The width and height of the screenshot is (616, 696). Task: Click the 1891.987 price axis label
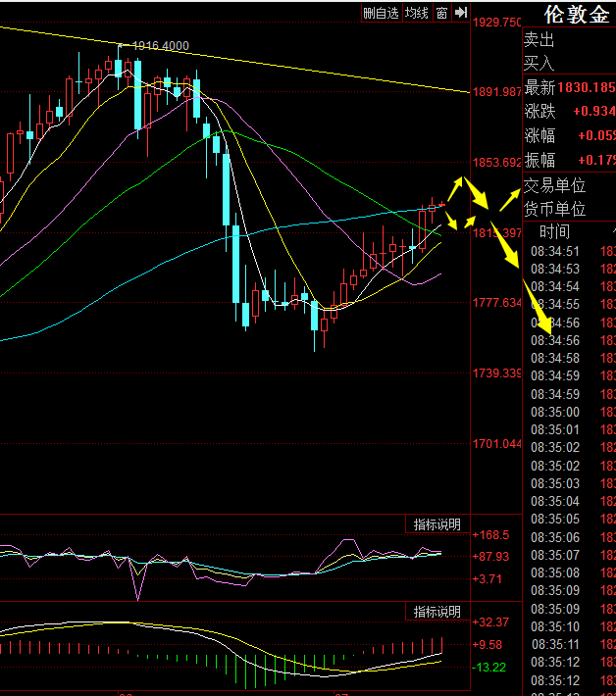point(497,92)
